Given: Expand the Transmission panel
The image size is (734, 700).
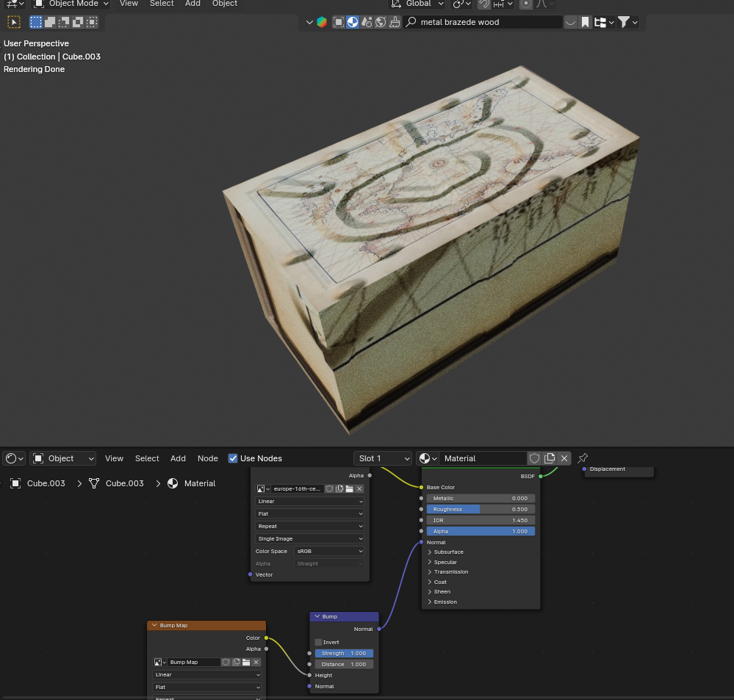Looking at the screenshot, I should point(447,571).
